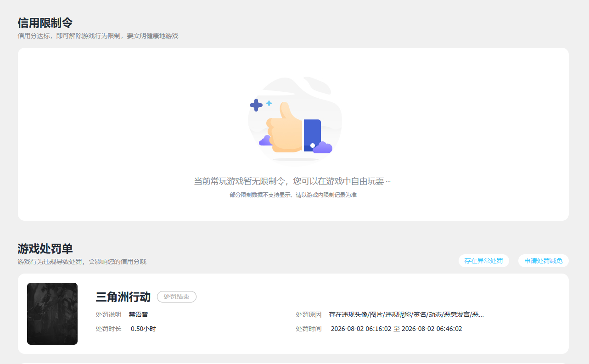The width and height of the screenshot is (589, 364).
Task: Click the 0.50小时 duration value
Action: click(x=143, y=329)
